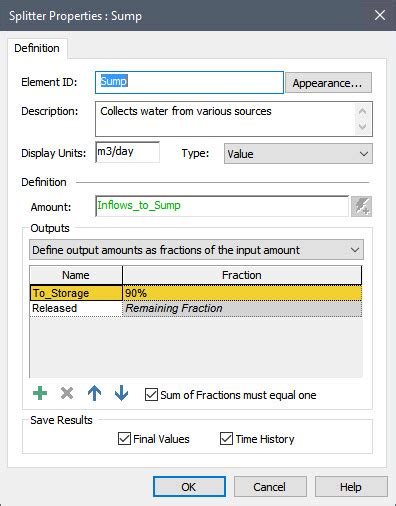This screenshot has width=396, height=506.
Task: Select the Definition tab
Action: coord(37,48)
